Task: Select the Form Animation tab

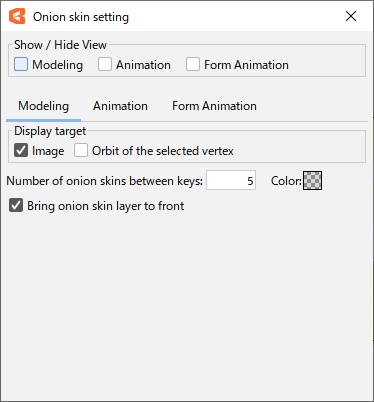Action: [214, 106]
